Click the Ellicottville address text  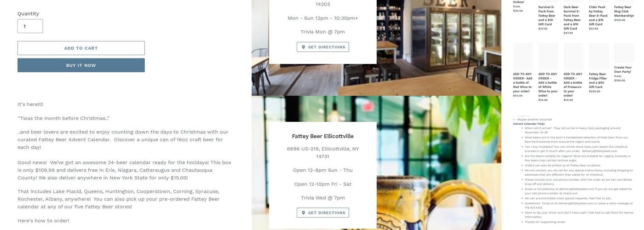(323, 153)
